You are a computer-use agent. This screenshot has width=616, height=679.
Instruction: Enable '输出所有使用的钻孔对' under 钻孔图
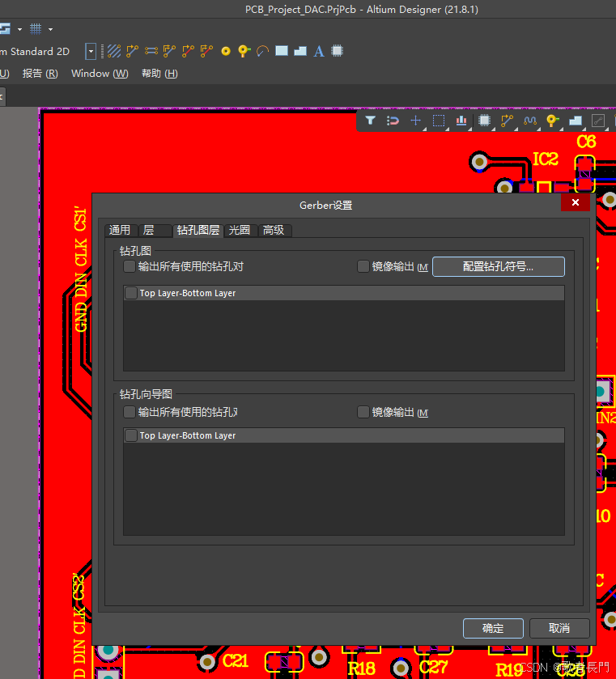(x=130, y=266)
